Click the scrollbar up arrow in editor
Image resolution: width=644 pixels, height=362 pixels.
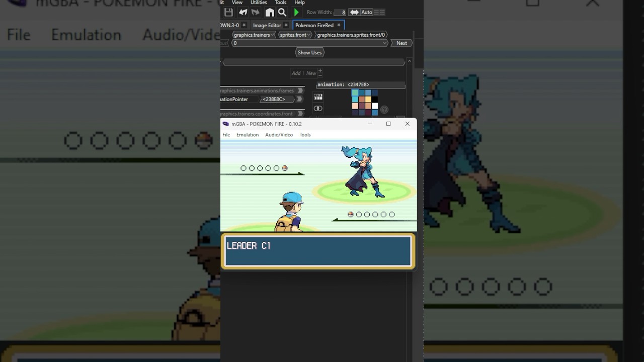(409, 61)
